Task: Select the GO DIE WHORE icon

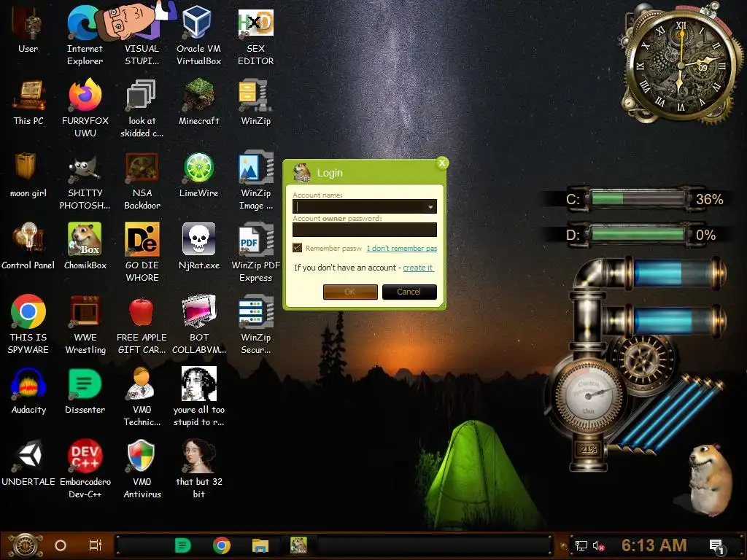Action: [x=142, y=252]
